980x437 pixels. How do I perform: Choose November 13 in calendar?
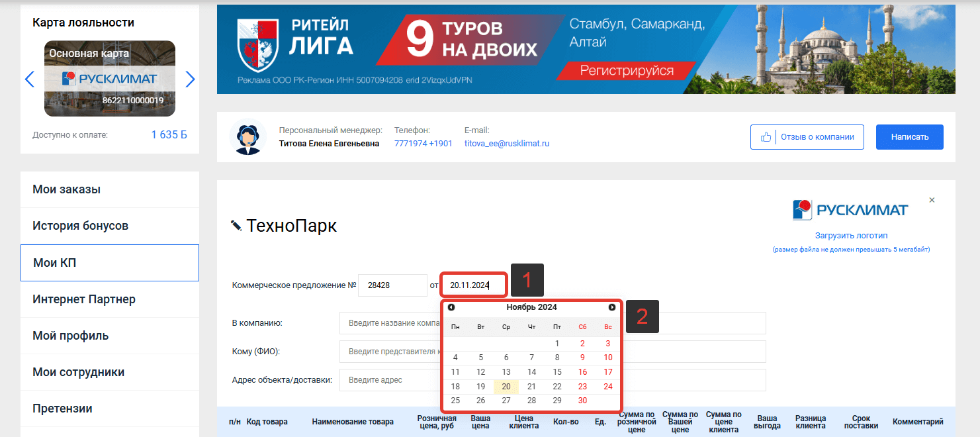506,372
